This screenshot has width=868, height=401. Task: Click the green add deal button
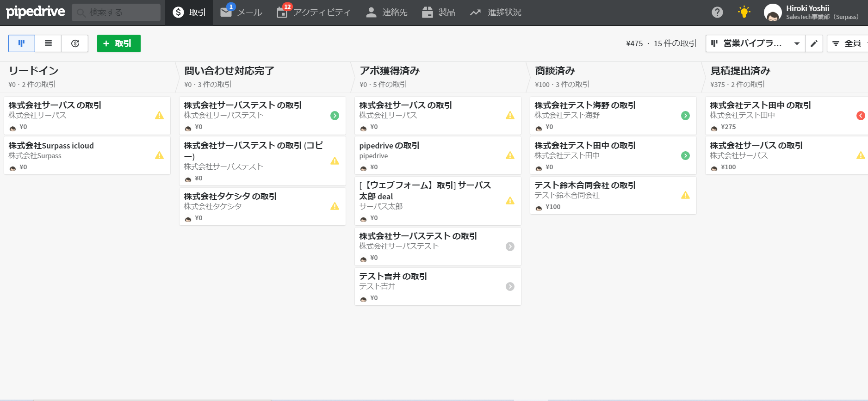tap(118, 43)
